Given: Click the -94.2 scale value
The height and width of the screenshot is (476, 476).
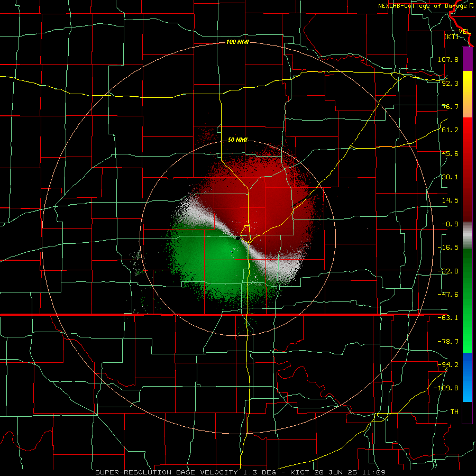Looking at the screenshot, I should coord(448,365).
